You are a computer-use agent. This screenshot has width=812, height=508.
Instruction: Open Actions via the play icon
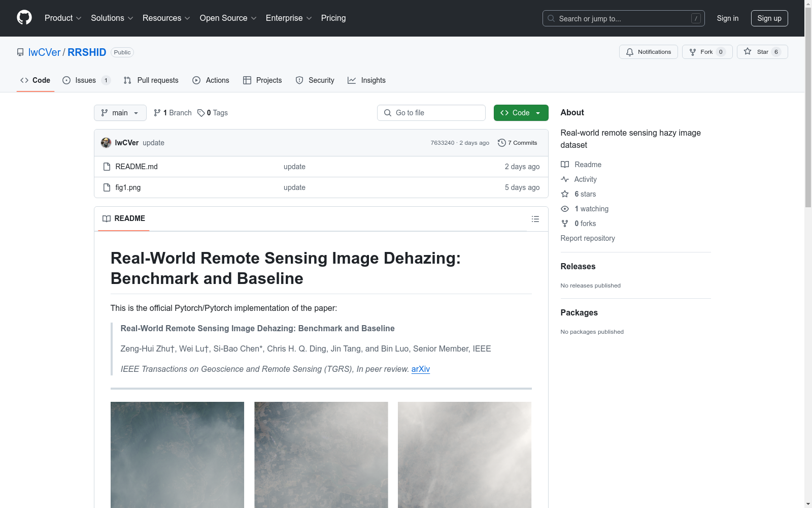click(x=196, y=80)
